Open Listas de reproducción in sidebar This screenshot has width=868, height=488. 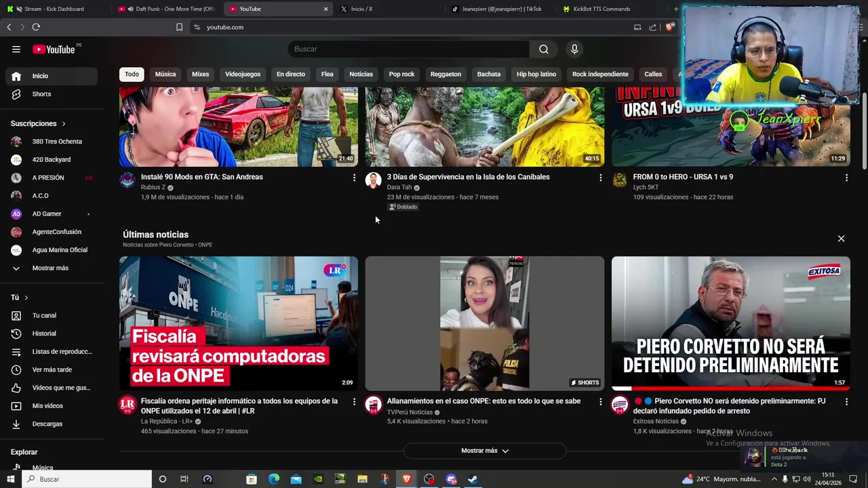(52, 352)
